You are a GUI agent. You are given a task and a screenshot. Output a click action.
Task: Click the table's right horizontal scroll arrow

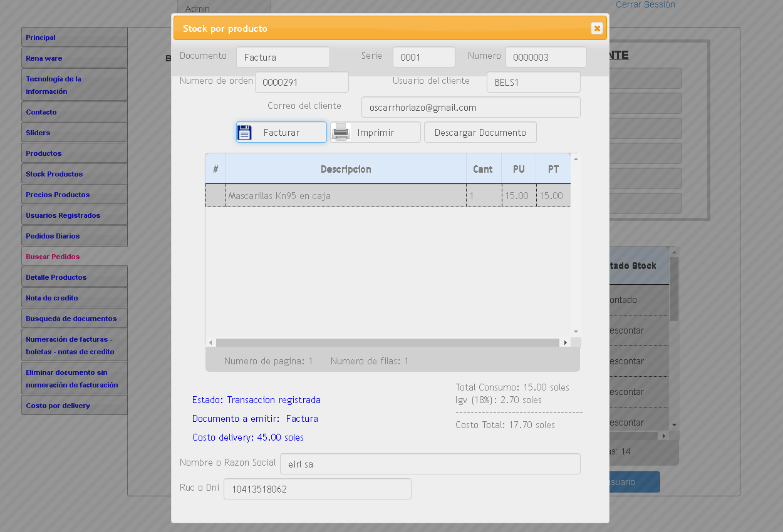565,342
